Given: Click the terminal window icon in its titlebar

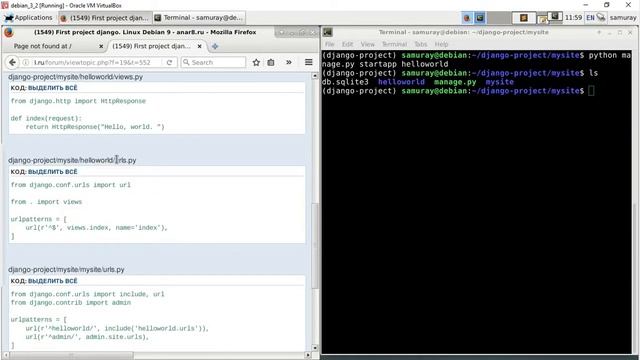Looking at the screenshot, I should (x=328, y=32).
